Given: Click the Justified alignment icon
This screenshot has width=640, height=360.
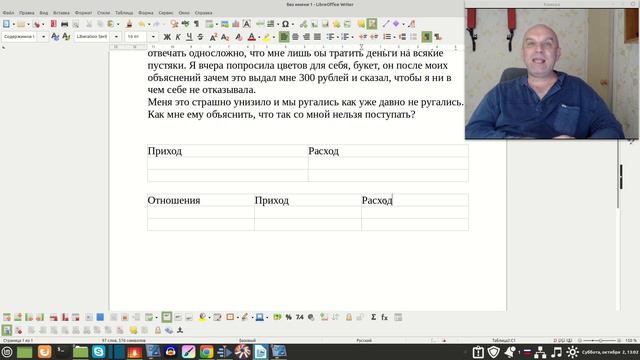Looking at the screenshot, I should pyautogui.click(x=317, y=37).
